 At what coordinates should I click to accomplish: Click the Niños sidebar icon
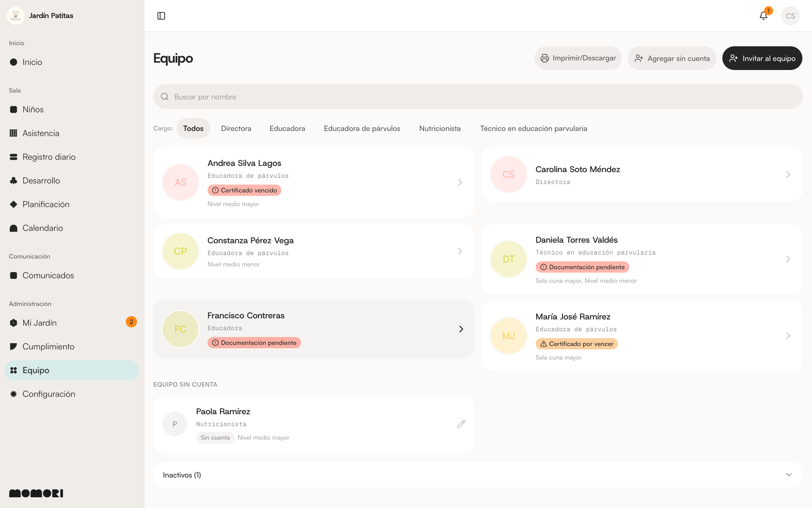(14, 110)
